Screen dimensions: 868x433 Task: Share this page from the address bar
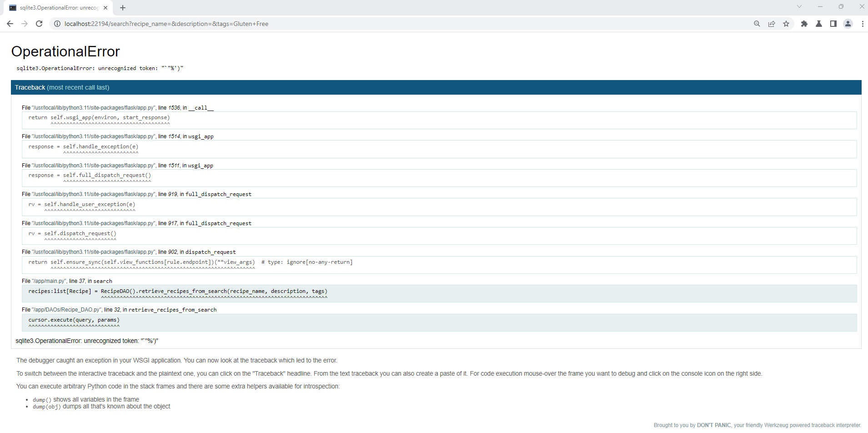coord(772,24)
